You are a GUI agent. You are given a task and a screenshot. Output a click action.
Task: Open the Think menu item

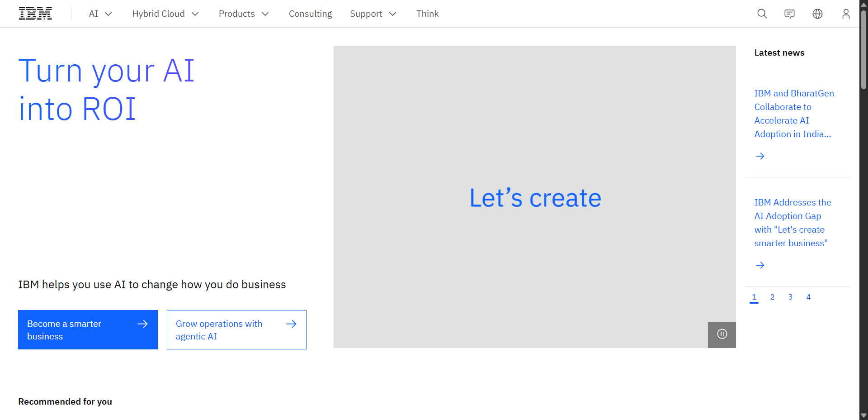pyautogui.click(x=428, y=14)
